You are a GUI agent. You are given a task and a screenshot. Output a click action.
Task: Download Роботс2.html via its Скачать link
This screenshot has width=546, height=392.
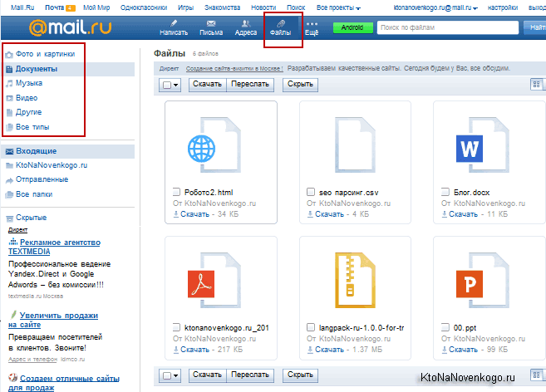[x=194, y=214]
